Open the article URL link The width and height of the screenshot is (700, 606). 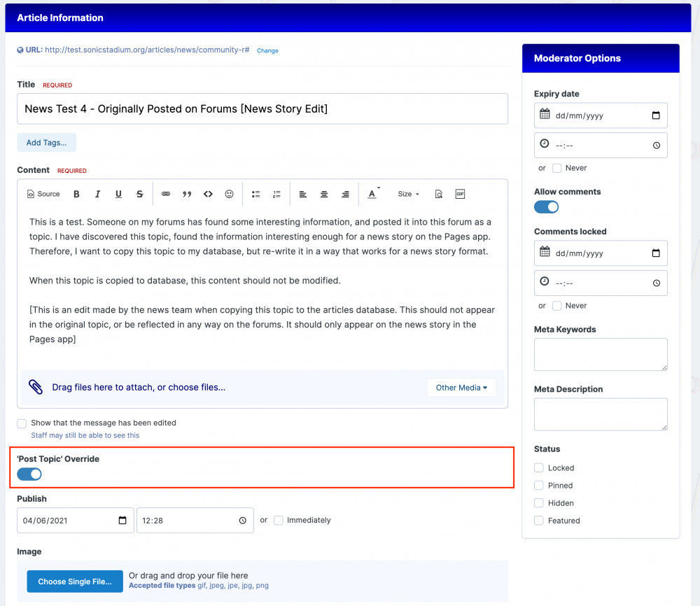tap(147, 50)
